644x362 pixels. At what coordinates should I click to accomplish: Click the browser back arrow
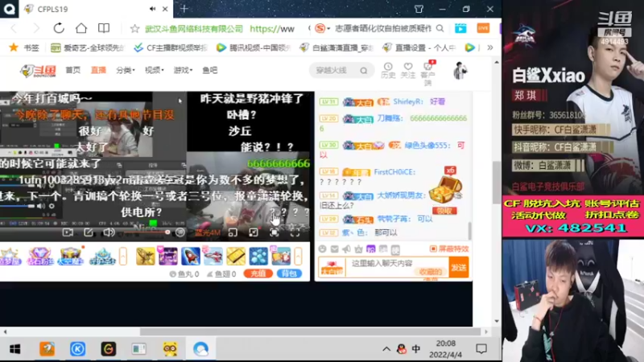coord(14,28)
